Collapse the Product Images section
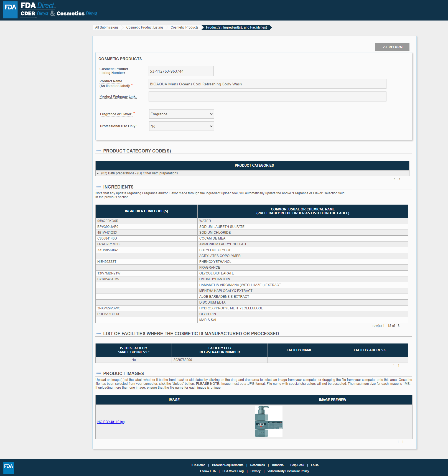Screen dimensions: 448x476 (x=99, y=373)
